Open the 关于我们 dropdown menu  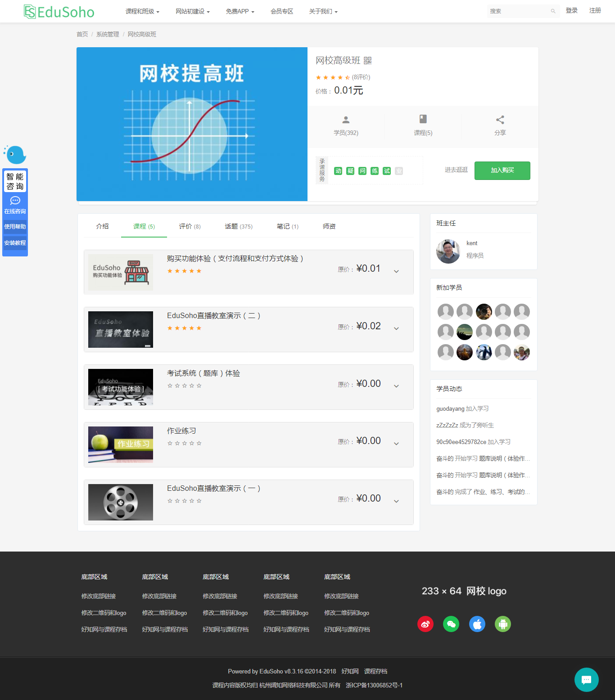pyautogui.click(x=323, y=11)
